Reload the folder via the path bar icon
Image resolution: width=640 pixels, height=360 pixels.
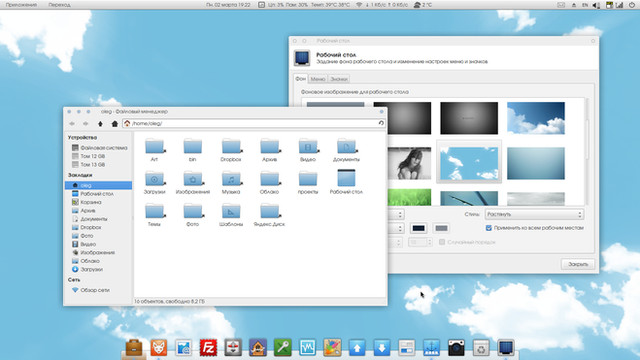click(x=381, y=123)
